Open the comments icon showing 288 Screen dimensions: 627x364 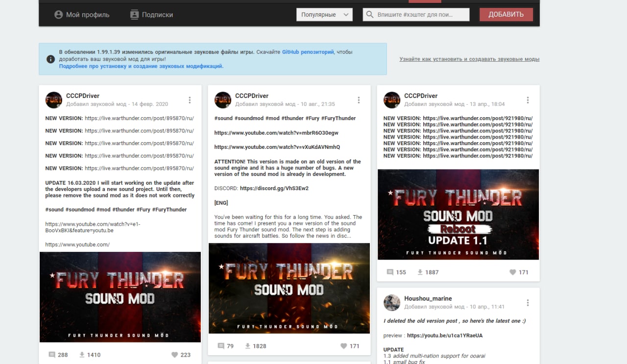pos(52,355)
